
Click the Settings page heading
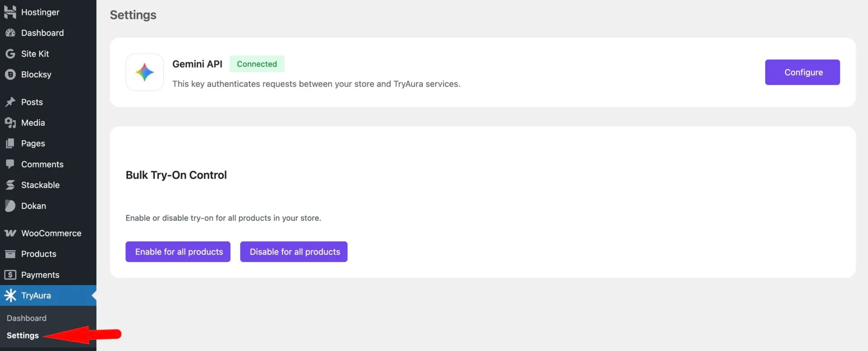(133, 15)
